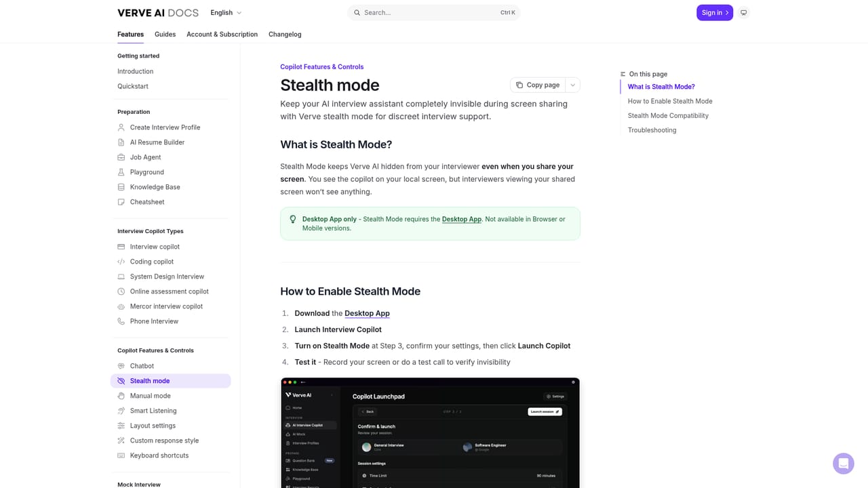Switch to the Guides tab
Viewport: 868px width, 488px height.
(165, 35)
